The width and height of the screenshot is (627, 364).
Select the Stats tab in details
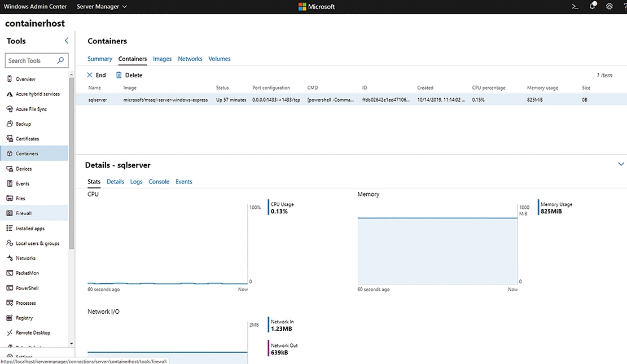[94, 182]
